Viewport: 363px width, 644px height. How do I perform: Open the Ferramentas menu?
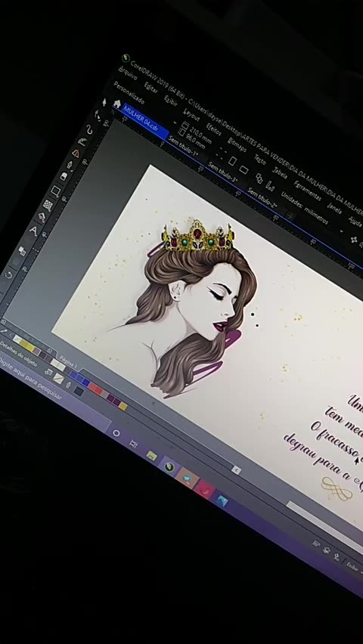[308, 190]
